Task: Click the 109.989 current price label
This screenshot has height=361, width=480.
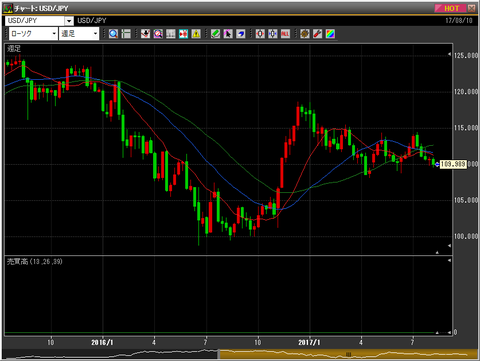Action: click(x=453, y=164)
